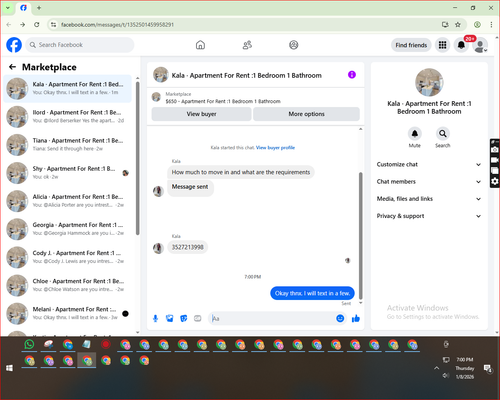Show hidden system tray icons

pos(436,368)
